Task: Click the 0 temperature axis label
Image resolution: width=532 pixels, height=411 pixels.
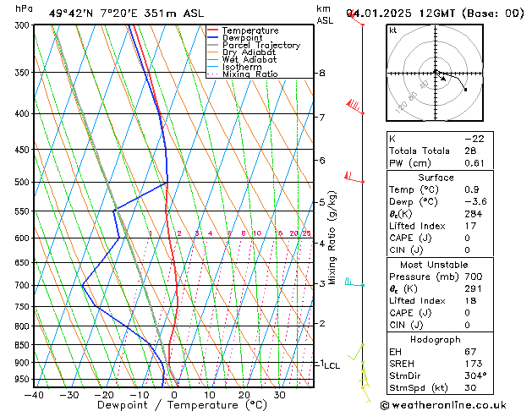Action: (174, 395)
